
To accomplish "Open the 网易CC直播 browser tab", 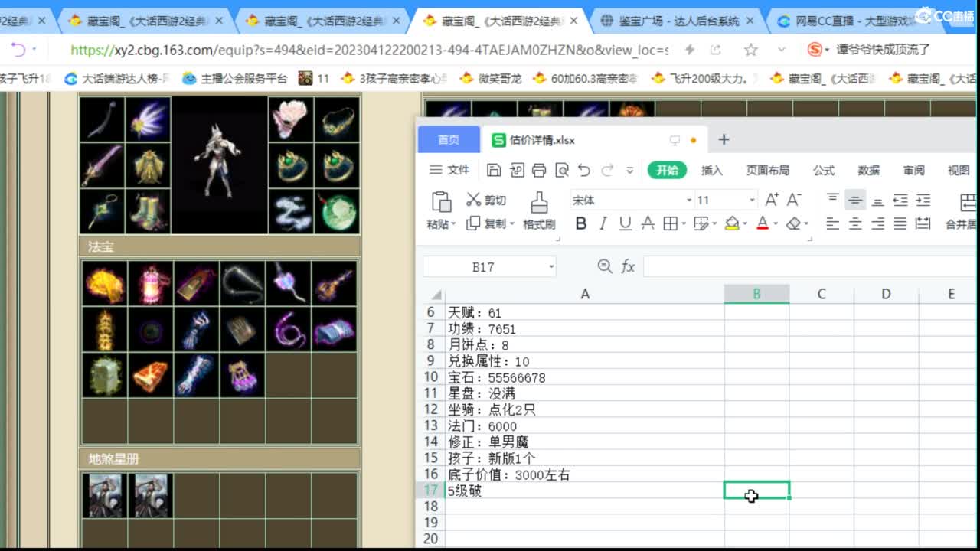I will [x=850, y=21].
